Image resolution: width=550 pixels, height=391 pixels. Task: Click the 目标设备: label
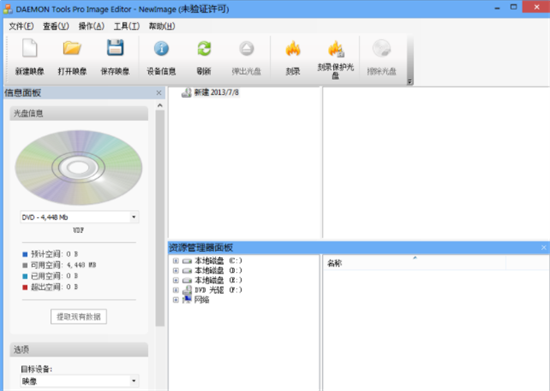pyautogui.click(x=36, y=369)
